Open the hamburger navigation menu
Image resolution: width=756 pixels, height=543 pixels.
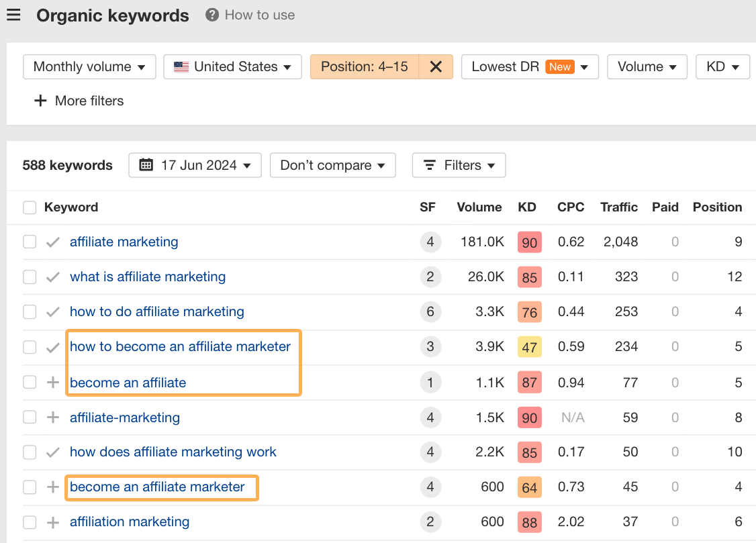[14, 15]
